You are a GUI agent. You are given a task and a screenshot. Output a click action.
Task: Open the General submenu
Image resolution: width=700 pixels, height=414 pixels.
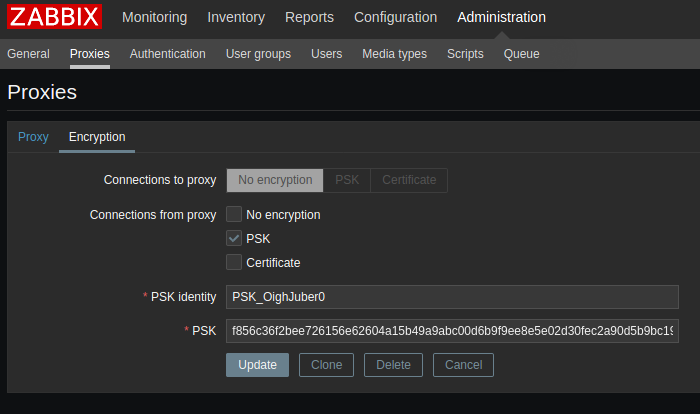pos(28,54)
